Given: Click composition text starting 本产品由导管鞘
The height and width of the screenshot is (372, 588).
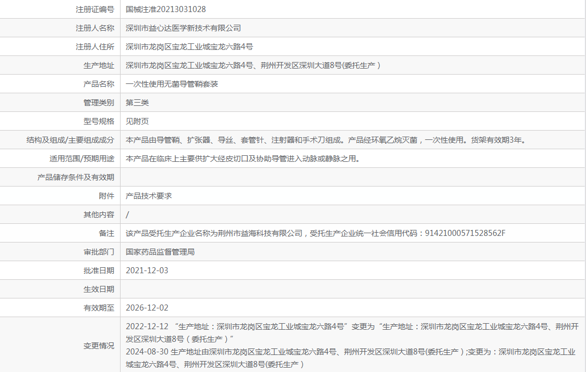Looking at the screenshot, I should (x=327, y=140).
